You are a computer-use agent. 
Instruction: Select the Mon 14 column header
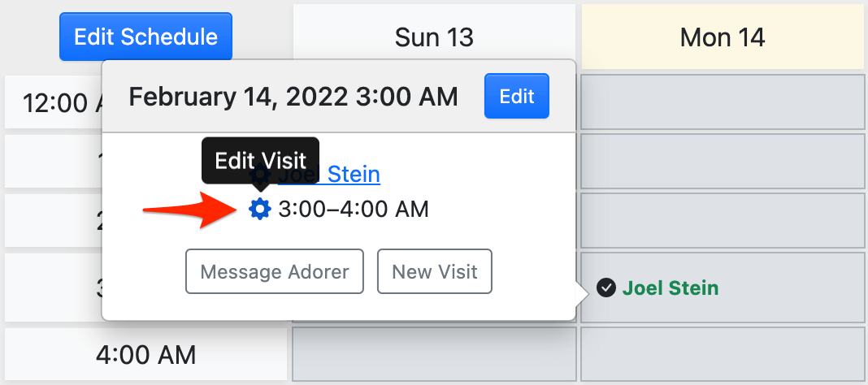pyautogui.click(x=723, y=37)
